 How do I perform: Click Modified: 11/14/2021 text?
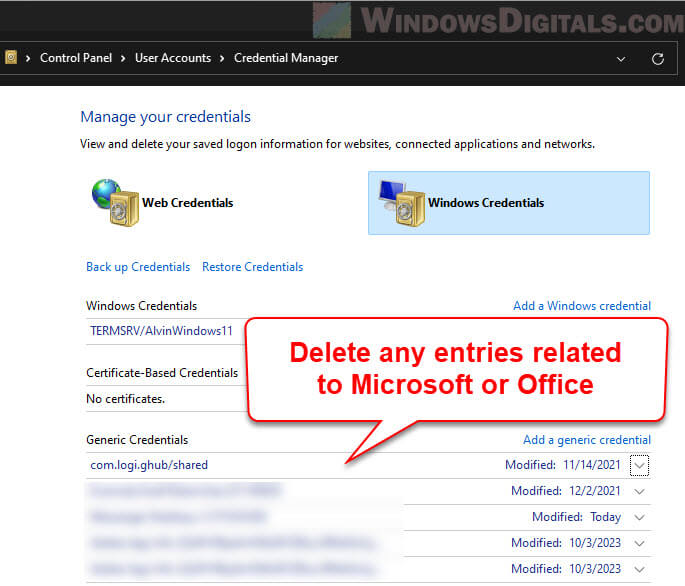pos(563,465)
